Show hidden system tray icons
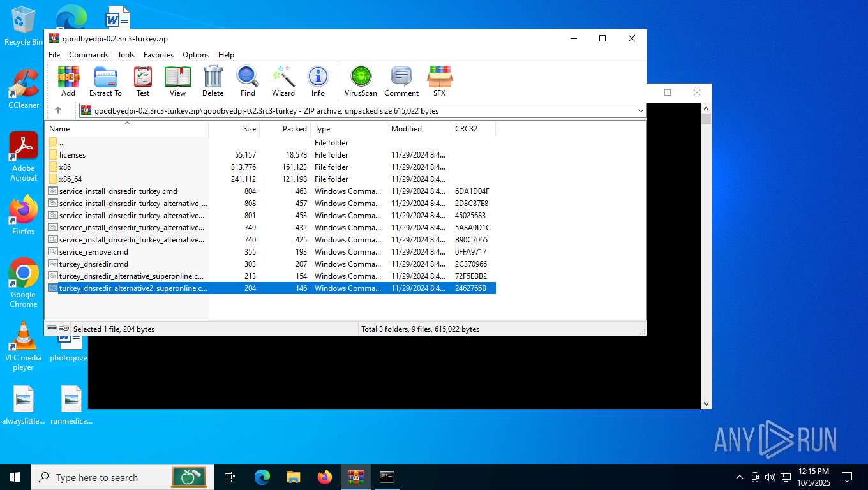This screenshot has width=868, height=490. click(x=740, y=477)
